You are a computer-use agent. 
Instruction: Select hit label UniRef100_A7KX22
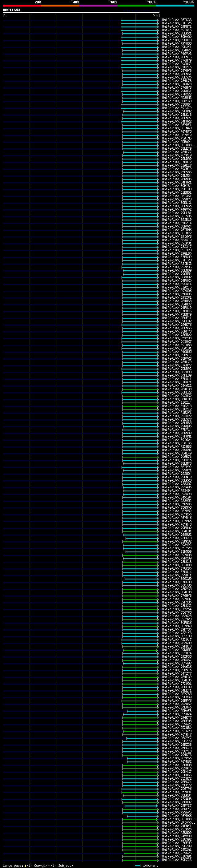pos(177,94)
